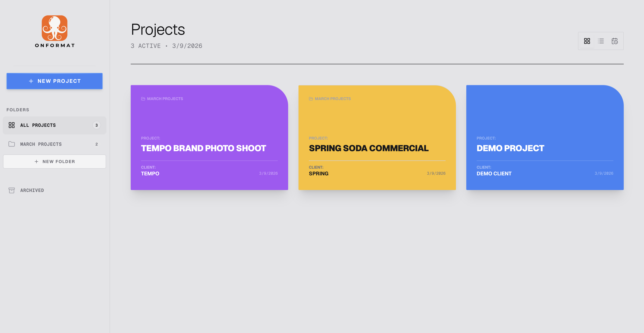
Task: Click the March Projects folder icon in sidebar
Action: click(x=11, y=144)
